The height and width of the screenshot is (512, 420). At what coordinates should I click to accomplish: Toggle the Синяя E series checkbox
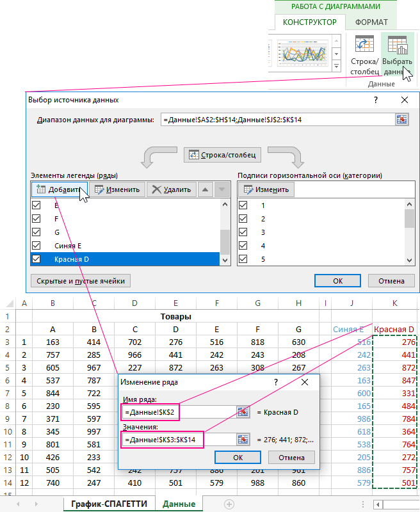36,246
